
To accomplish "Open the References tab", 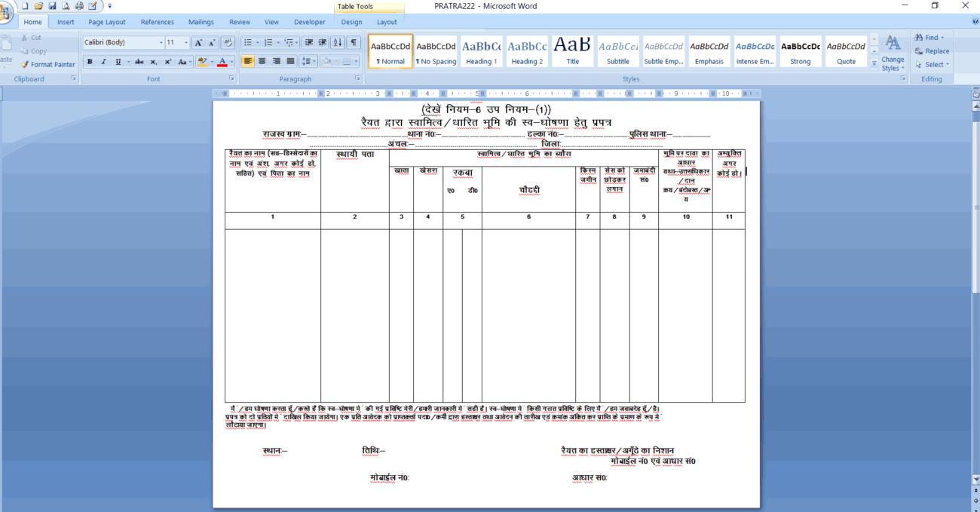I will pos(158,22).
